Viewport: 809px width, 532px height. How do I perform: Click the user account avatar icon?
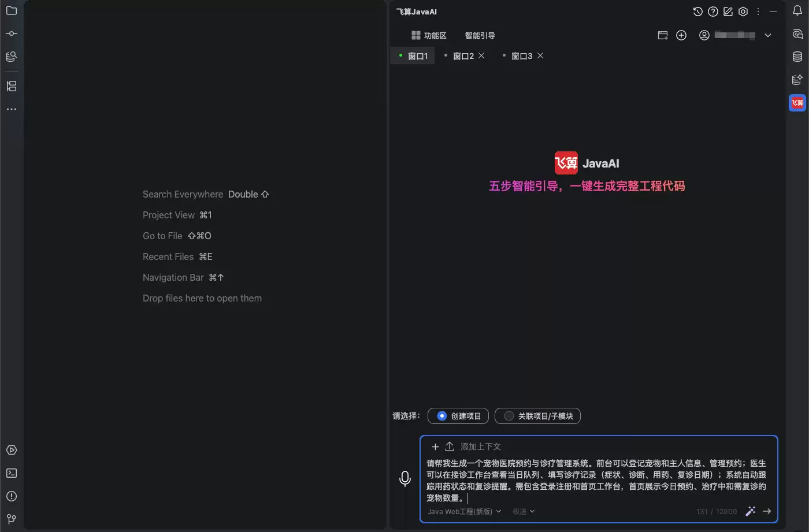[x=704, y=35]
